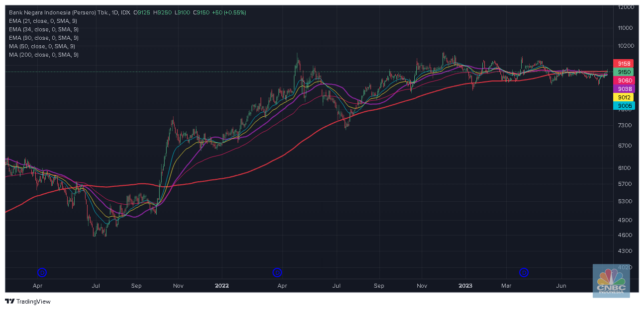Select the MA (200, close, 0, SMA, 9) legend
This screenshot has height=310, width=644.
coord(44,55)
